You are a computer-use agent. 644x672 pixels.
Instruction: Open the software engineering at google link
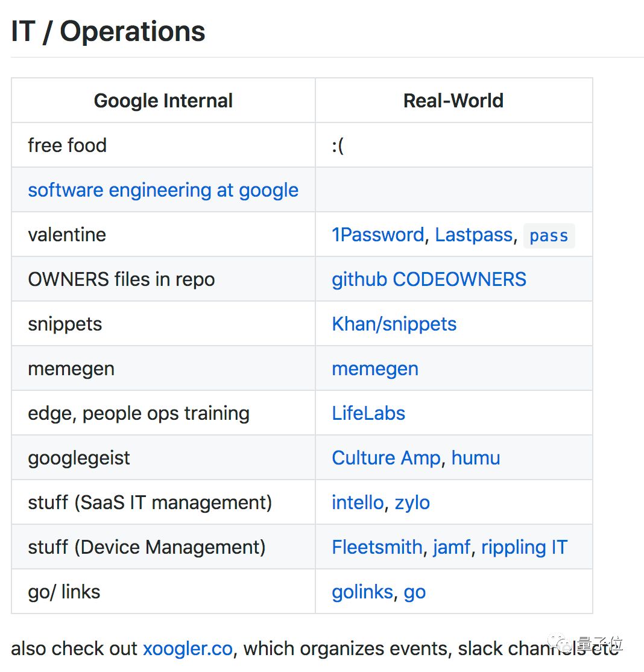[x=163, y=190]
